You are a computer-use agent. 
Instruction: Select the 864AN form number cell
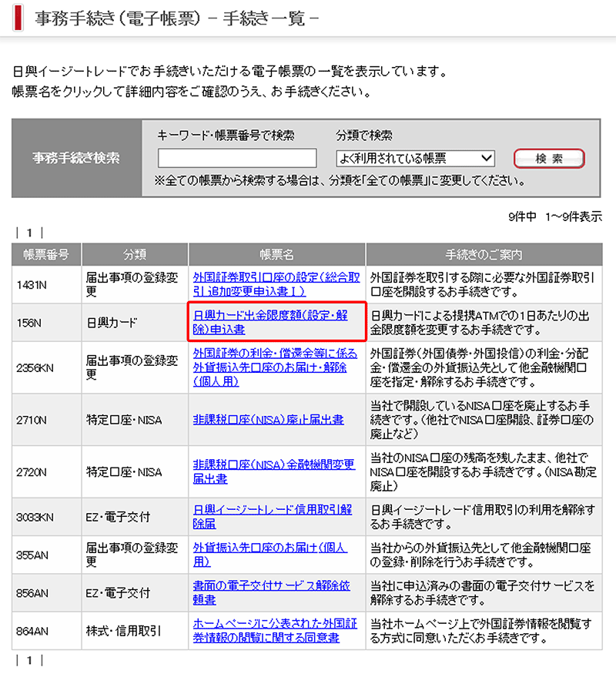tap(32, 631)
